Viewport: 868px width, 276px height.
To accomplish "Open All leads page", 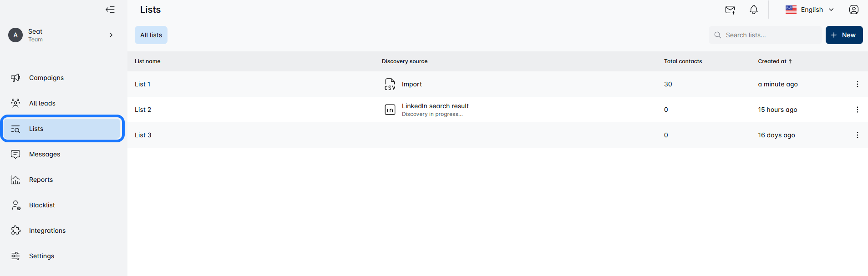I will 42,103.
